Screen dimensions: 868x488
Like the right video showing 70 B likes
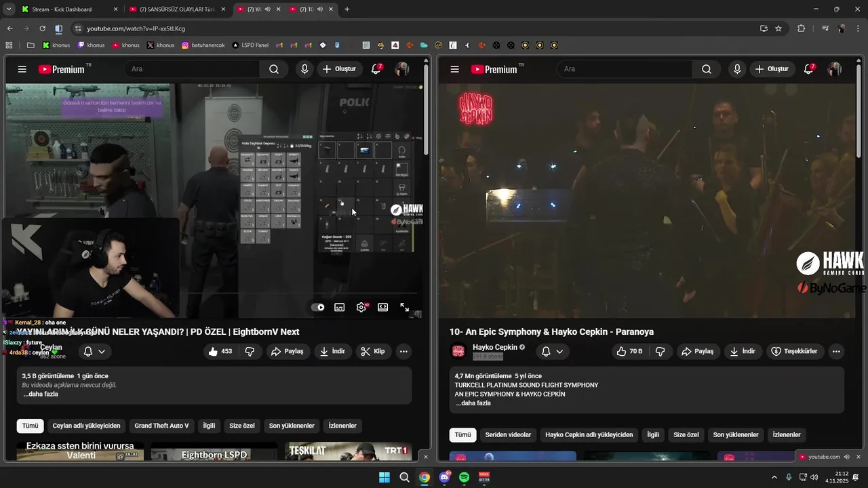630,351
